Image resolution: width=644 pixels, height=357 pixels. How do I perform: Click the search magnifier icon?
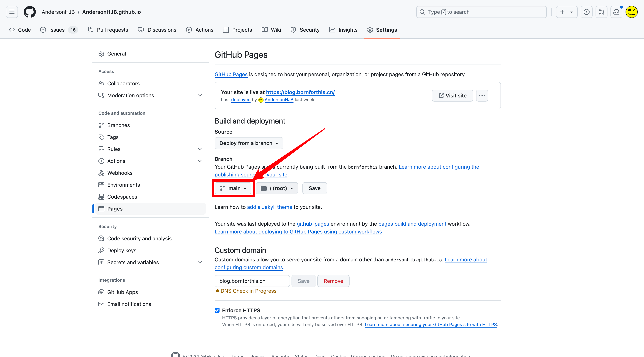(422, 12)
